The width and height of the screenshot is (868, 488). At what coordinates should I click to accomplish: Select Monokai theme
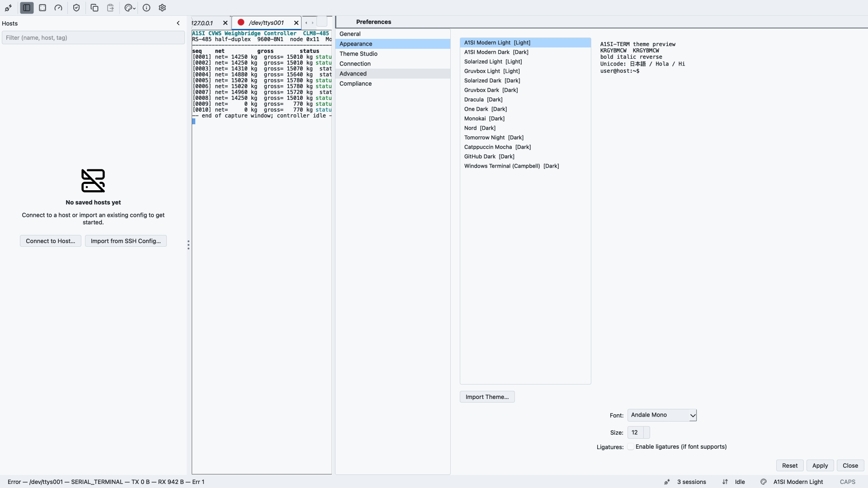525,118
